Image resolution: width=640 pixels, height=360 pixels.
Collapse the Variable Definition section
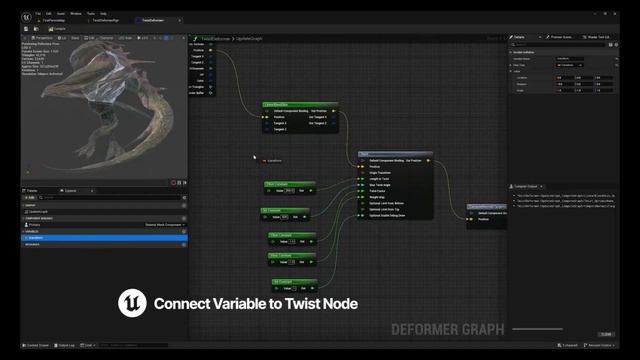[x=511, y=52]
